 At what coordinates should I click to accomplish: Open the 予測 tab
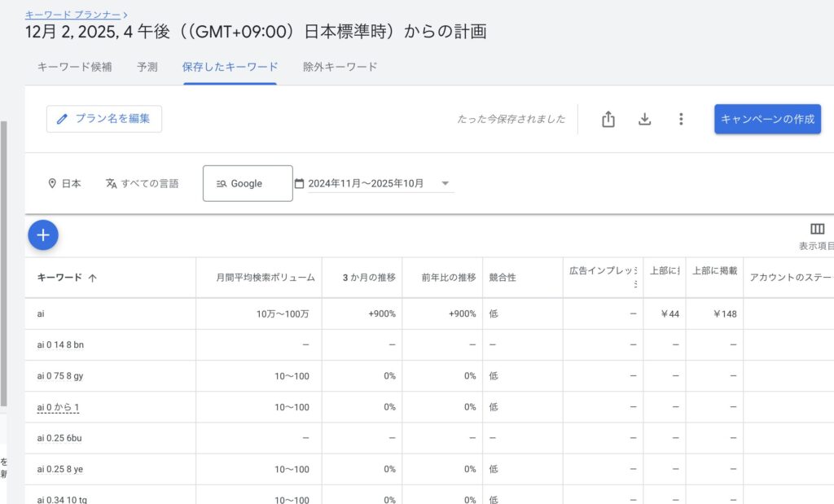point(147,68)
